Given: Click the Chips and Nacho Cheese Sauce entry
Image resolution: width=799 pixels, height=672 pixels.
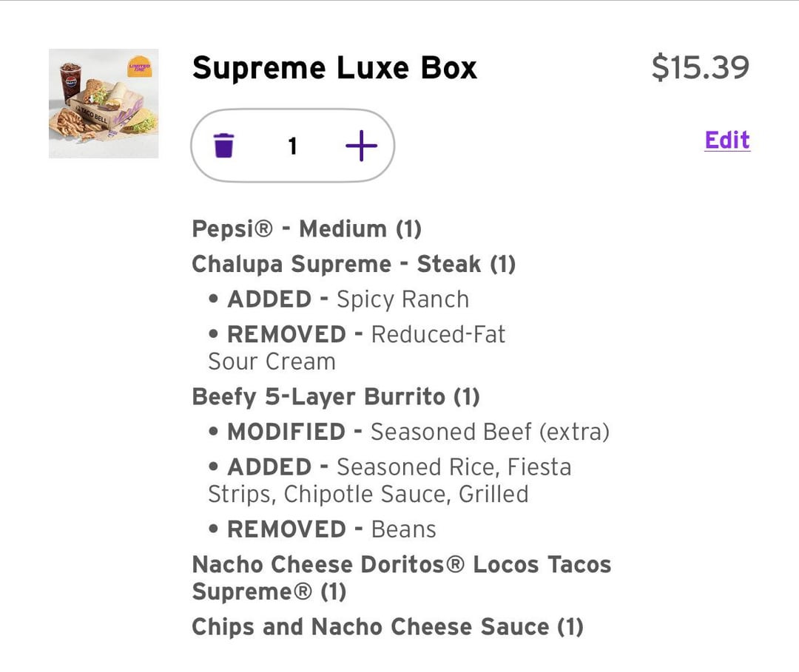Looking at the screenshot, I should [388, 627].
